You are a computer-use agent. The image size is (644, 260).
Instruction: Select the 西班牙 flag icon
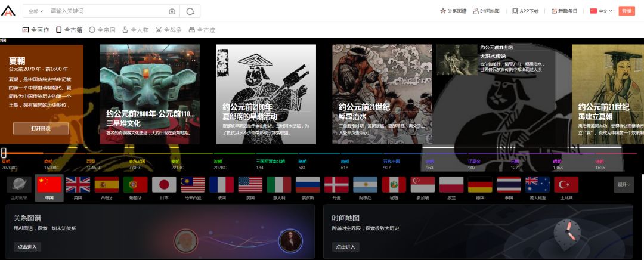[107, 185]
